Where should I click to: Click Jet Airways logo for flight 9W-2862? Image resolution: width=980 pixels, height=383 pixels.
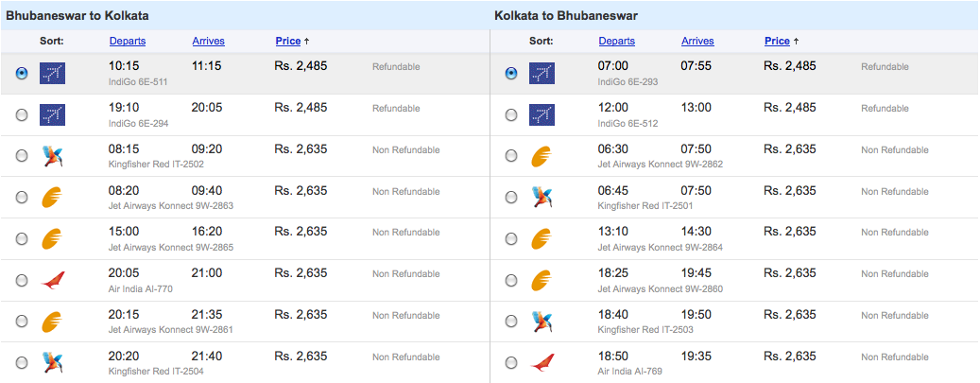(x=542, y=156)
